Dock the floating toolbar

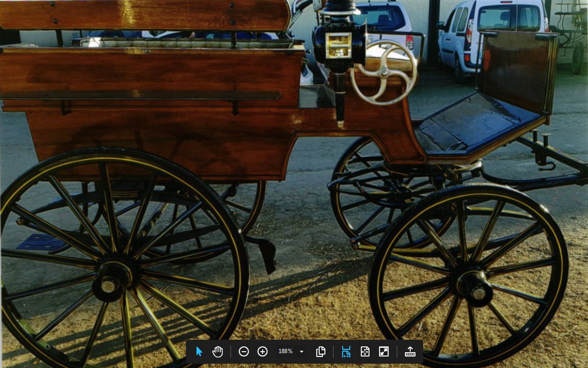[410, 352]
